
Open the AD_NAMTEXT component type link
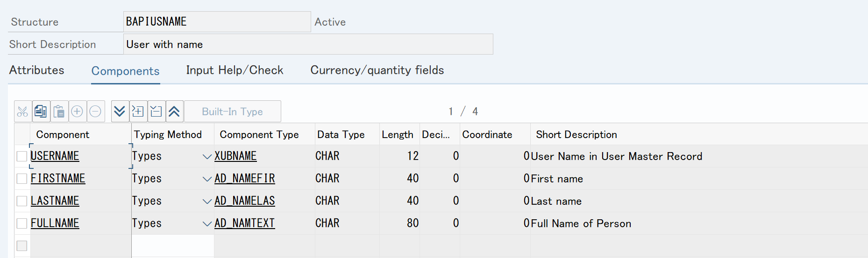(244, 223)
